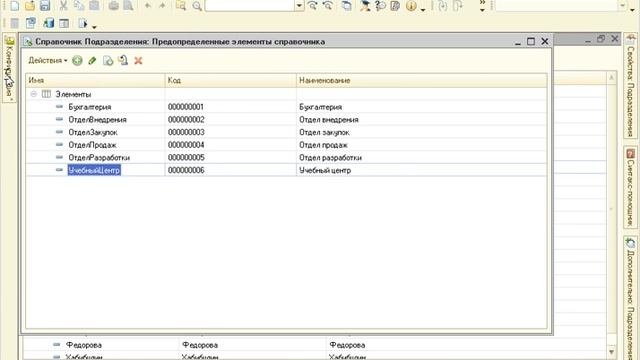Open the Дополнительно: Подразделения side tab

(631, 298)
